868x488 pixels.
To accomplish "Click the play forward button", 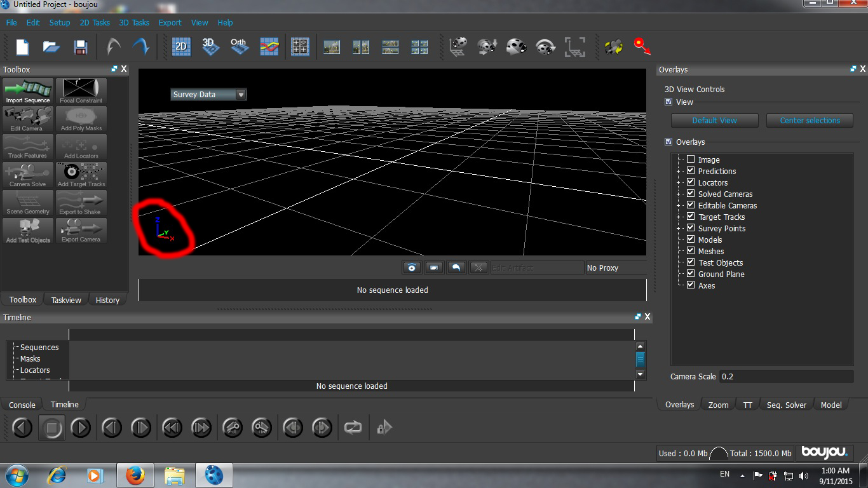I will [x=81, y=428].
